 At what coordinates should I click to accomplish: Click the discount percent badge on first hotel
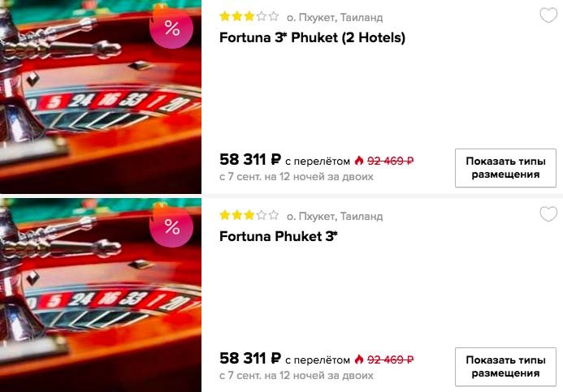[171, 27]
